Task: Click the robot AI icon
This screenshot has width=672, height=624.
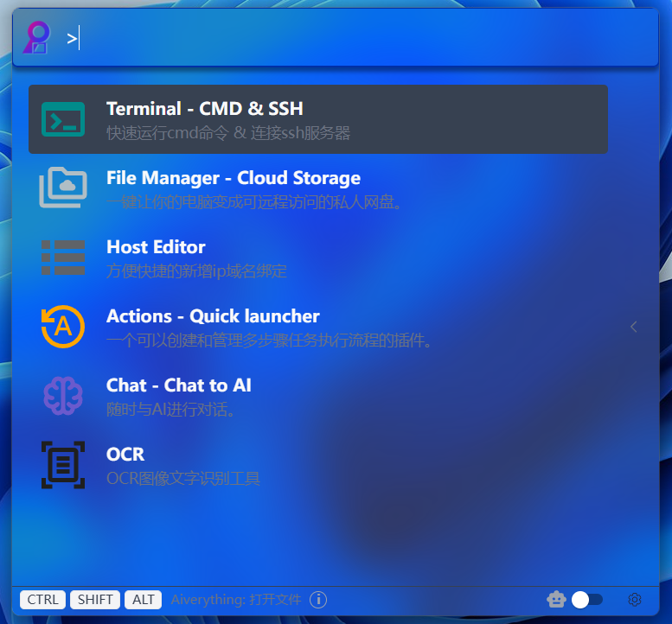Action: (556, 600)
